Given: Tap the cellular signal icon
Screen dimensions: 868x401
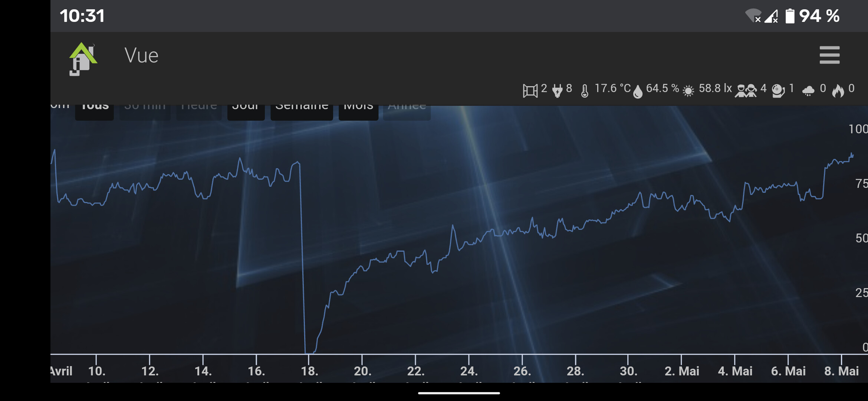Looking at the screenshot, I should [x=772, y=16].
